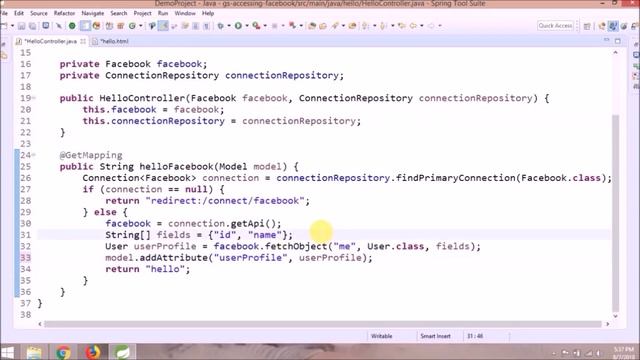
Task: Open the Navigate menu
Action: 93,13
